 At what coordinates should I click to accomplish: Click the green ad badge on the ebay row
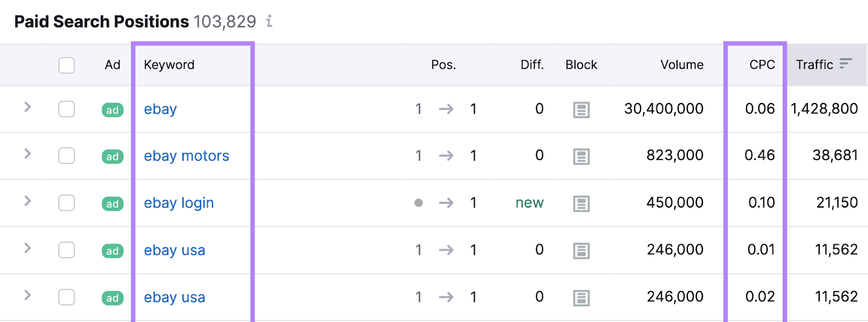tap(112, 109)
